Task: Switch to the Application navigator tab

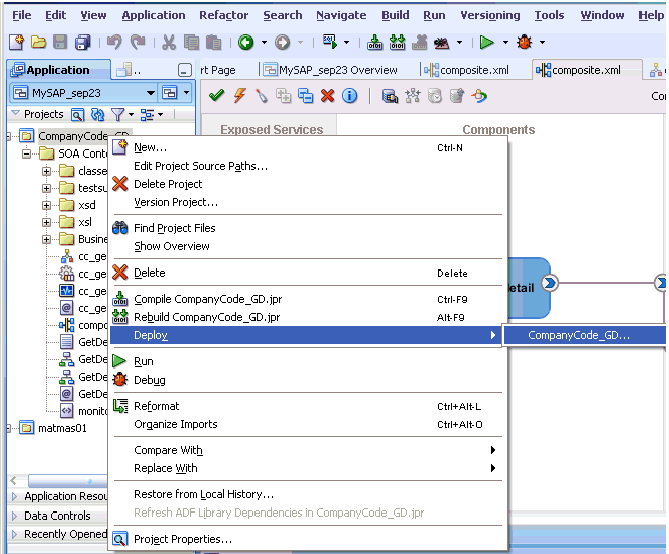Action: coord(58,70)
